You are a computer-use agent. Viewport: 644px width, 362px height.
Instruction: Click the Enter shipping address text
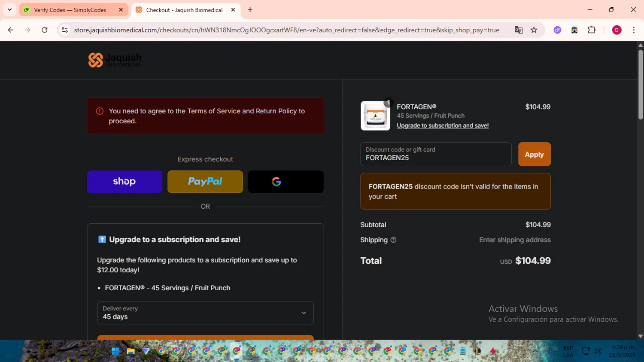coord(515,240)
